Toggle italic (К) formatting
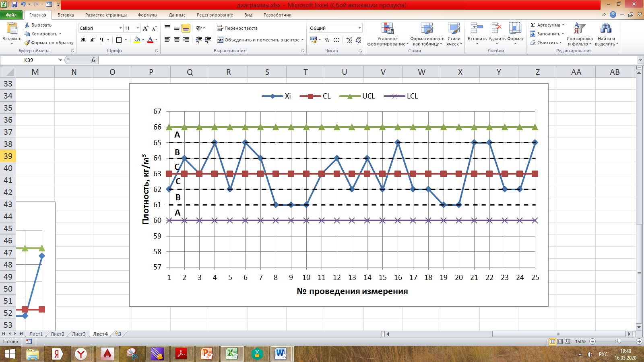 pos(93,40)
